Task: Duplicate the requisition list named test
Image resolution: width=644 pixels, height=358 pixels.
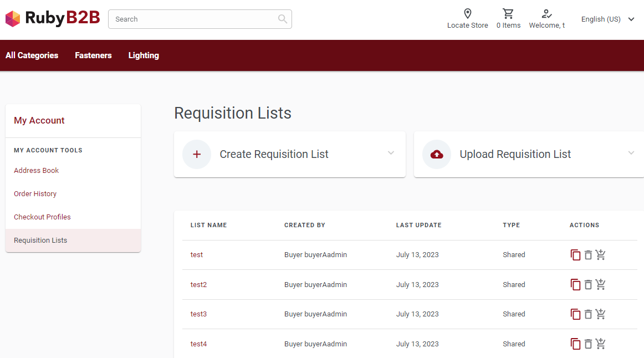Action: coord(575,254)
